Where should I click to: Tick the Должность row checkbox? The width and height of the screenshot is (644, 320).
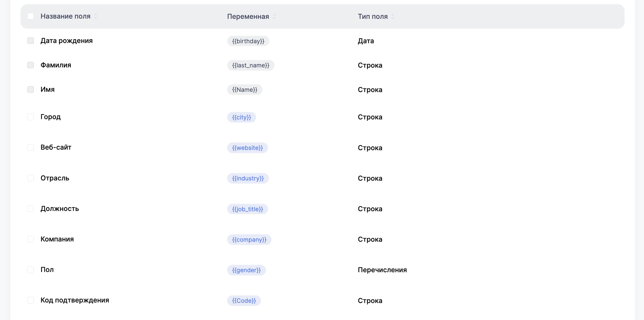pos(31,209)
